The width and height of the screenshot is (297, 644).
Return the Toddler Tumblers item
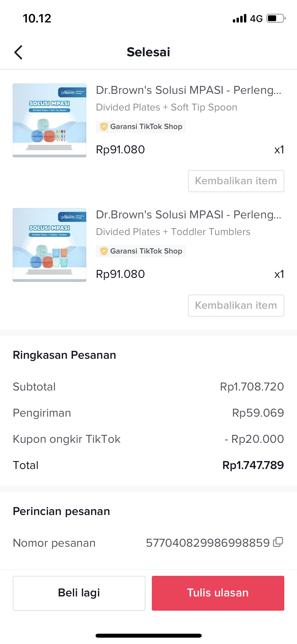[236, 306]
